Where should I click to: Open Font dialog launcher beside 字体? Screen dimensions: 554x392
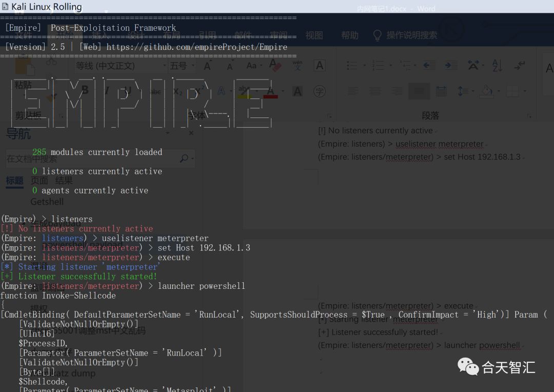(x=329, y=116)
